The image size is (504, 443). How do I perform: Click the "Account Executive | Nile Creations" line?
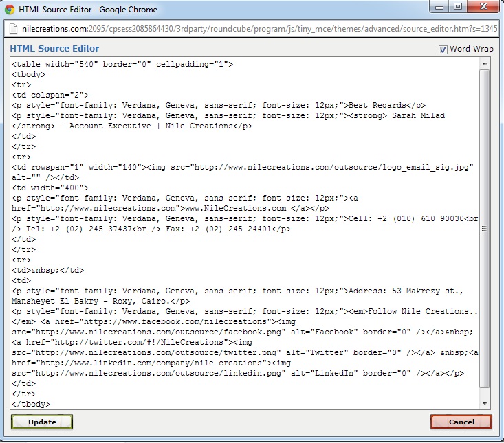coord(132,126)
